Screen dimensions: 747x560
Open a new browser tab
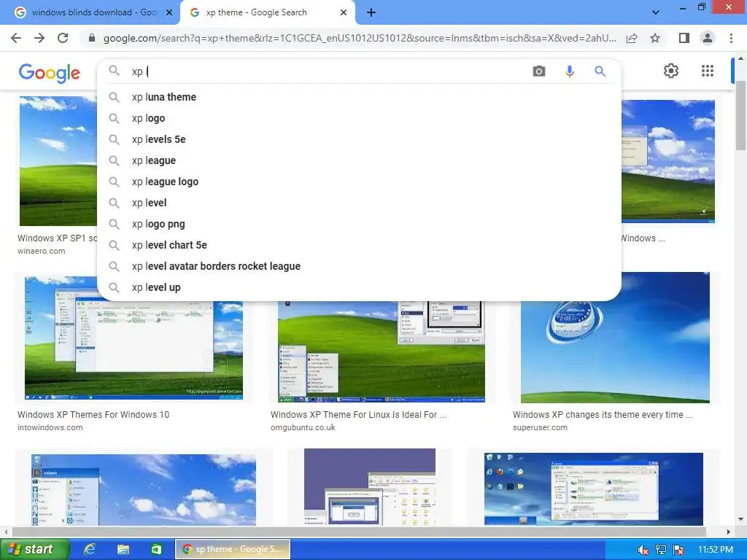pos(371,12)
